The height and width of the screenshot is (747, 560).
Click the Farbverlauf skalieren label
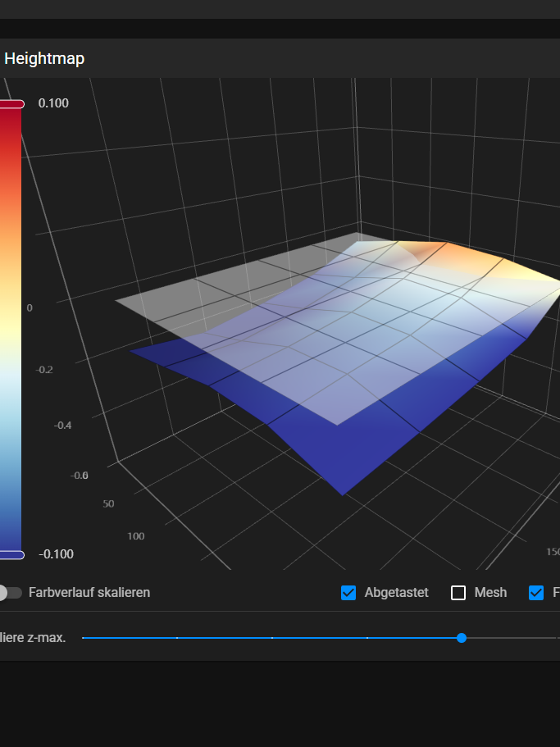89,592
